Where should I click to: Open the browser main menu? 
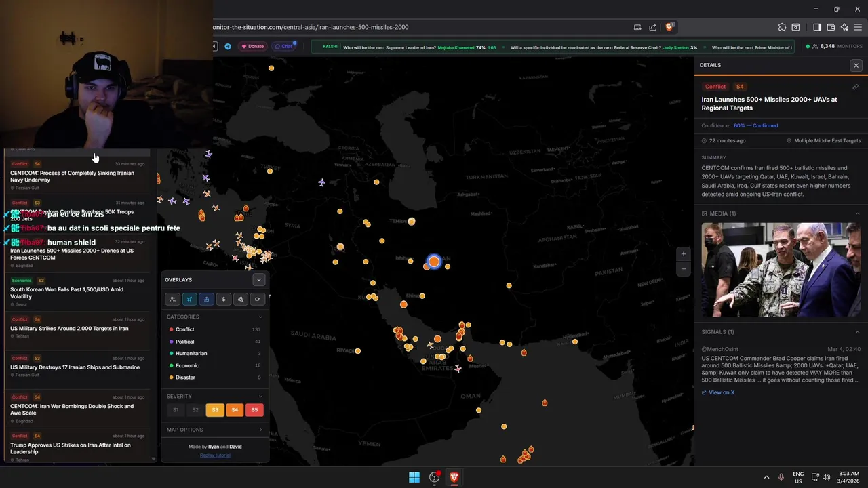coord(859,27)
